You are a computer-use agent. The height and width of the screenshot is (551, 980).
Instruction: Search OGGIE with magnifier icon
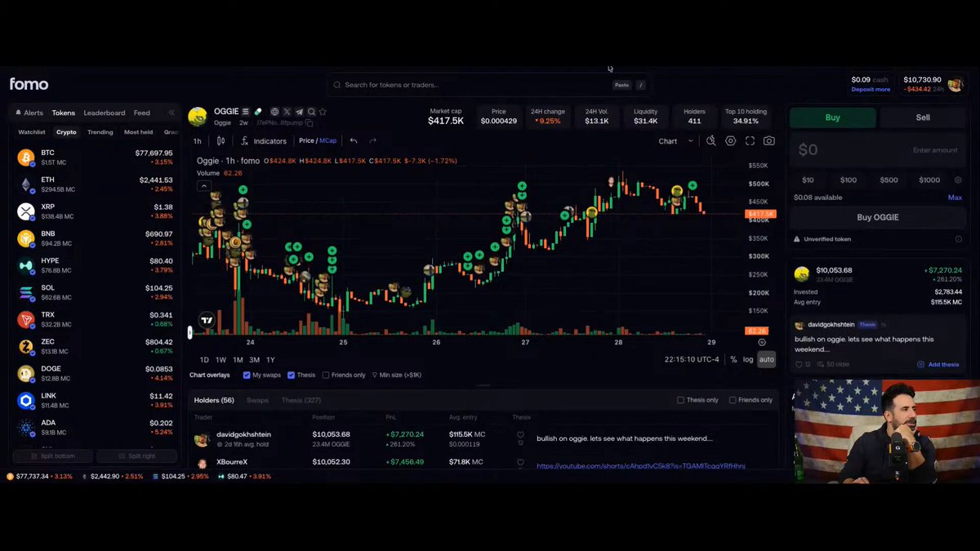pos(311,112)
